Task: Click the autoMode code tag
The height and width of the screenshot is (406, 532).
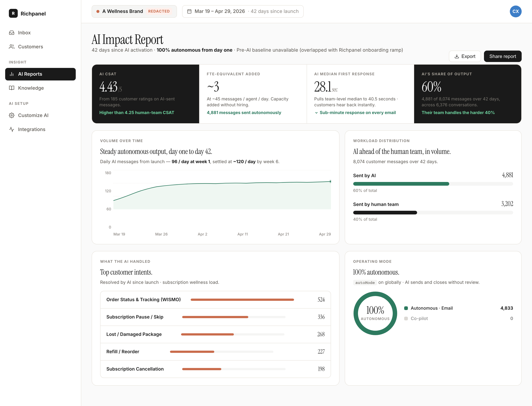Action: 365,283
